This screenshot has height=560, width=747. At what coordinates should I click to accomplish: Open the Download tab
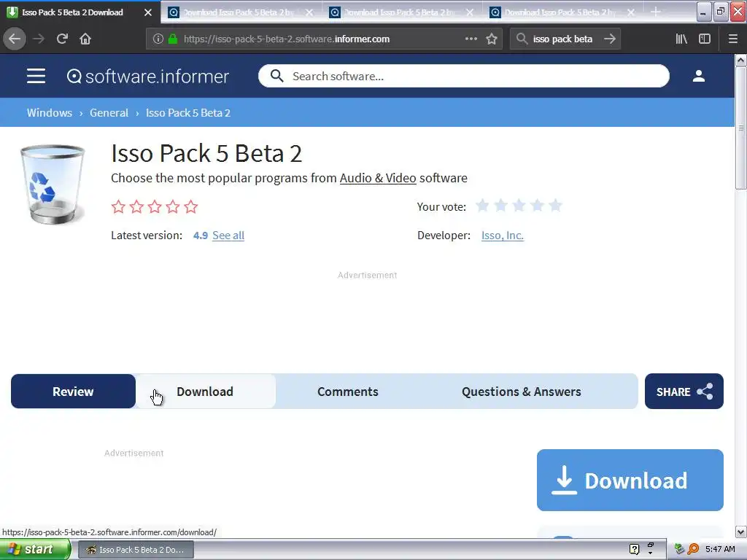tap(205, 392)
